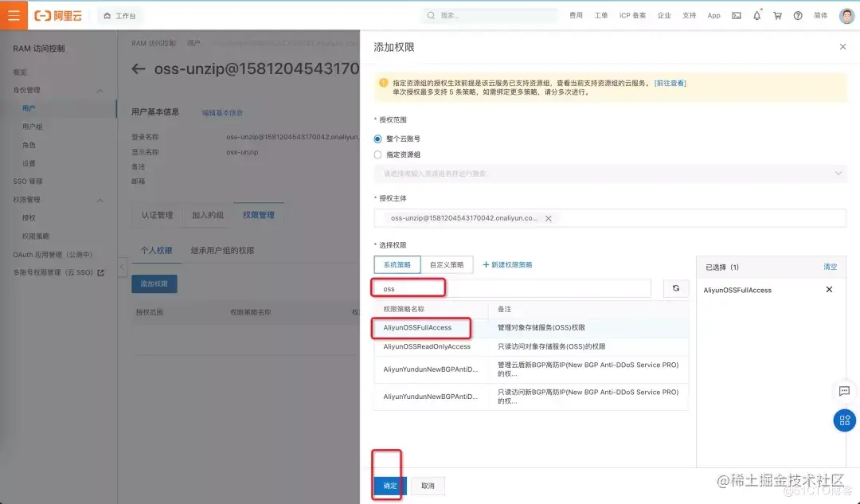Click 编辑基本信息 link
The image size is (860, 504).
coord(222,113)
